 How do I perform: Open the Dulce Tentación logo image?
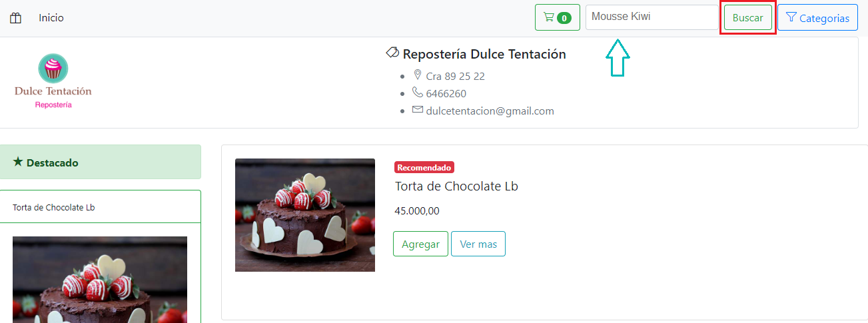click(53, 82)
